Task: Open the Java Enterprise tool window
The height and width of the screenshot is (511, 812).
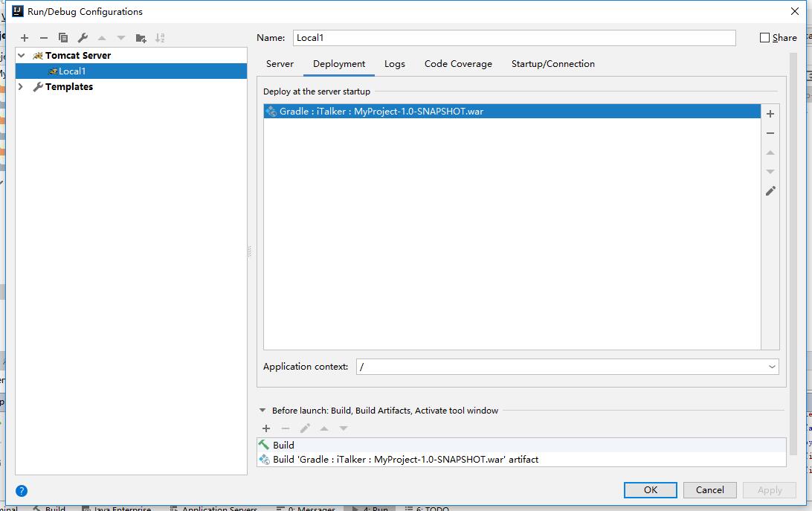Action: click(x=117, y=509)
